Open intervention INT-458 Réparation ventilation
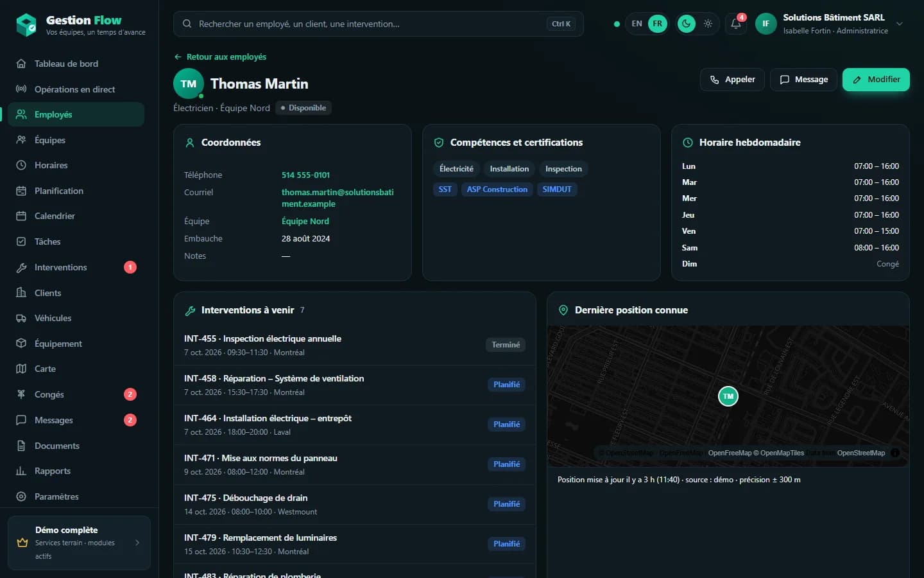Image resolution: width=924 pixels, height=578 pixels. [x=355, y=385]
